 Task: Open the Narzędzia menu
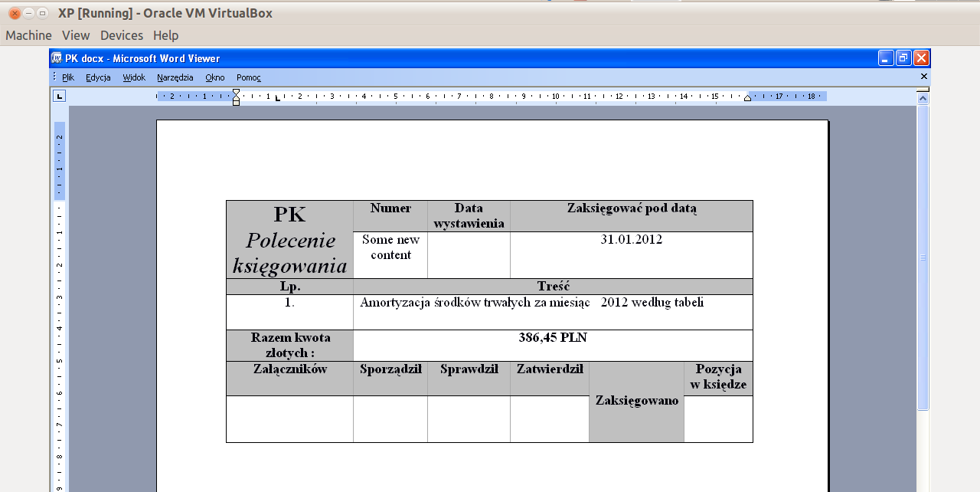pos(175,77)
